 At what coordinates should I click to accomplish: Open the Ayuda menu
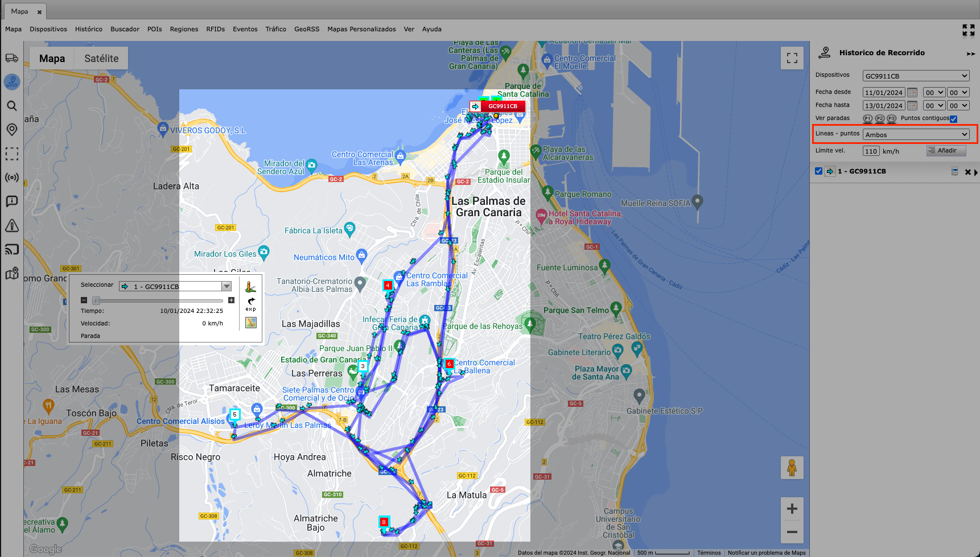click(x=431, y=29)
